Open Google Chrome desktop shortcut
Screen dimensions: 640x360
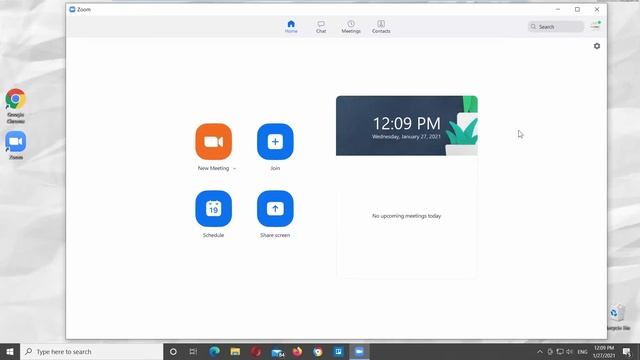point(16,106)
